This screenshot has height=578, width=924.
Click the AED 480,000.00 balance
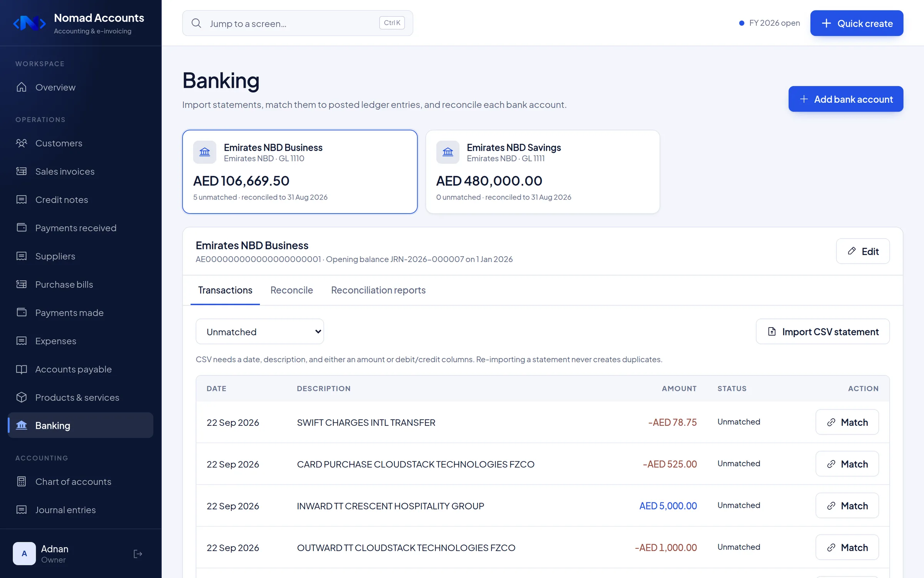click(489, 181)
